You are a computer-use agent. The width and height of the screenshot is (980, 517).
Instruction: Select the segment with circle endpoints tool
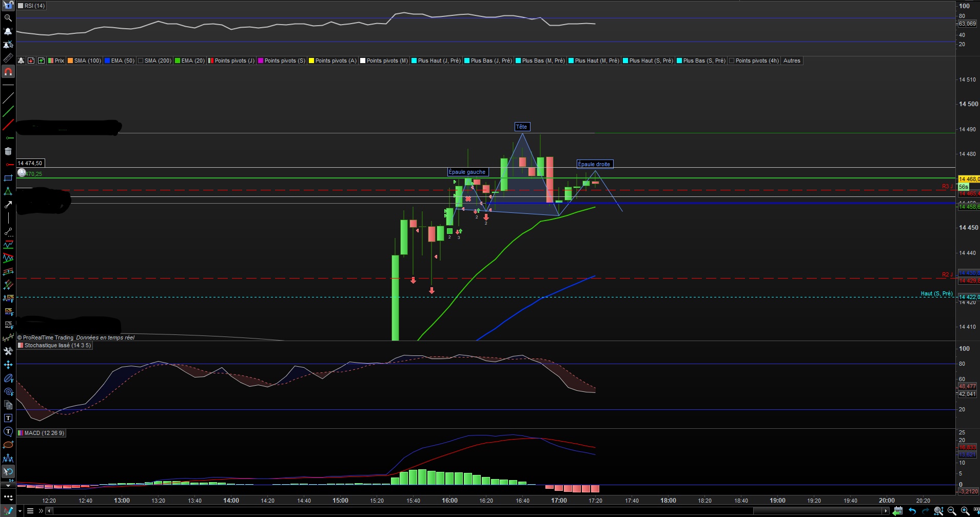tap(8, 231)
